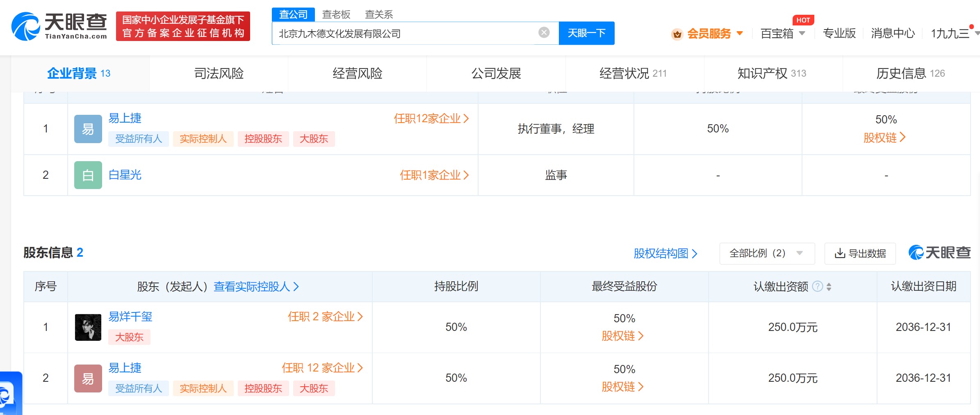Click 执行董事，经理 position cell
Image resolution: width=980 pixels, height=415 pixels.
(x=556, y=129)
